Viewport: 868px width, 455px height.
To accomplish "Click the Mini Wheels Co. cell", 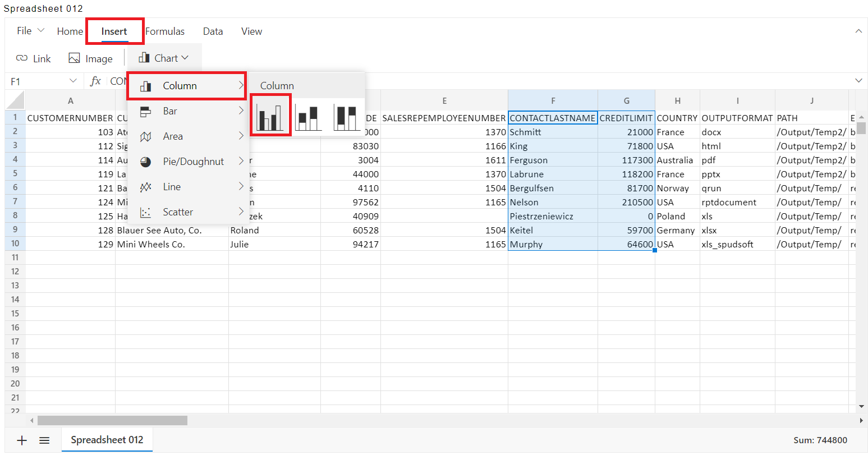I will click(172, 244).
